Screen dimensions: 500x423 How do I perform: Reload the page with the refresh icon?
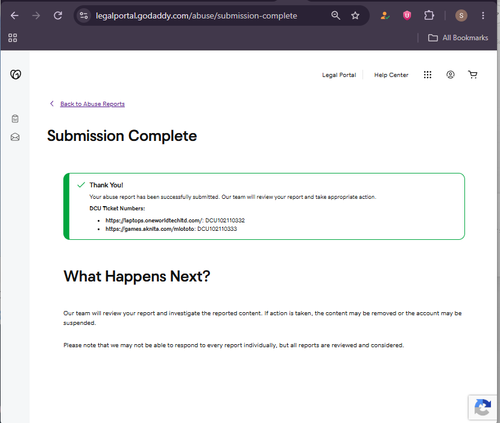point(58,15)
